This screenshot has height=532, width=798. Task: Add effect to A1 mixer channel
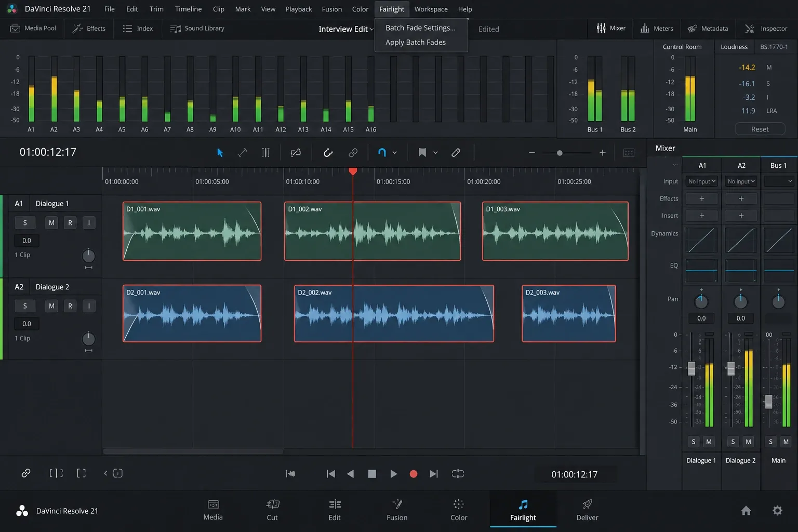pyautogui.click(x=702, y=198)
